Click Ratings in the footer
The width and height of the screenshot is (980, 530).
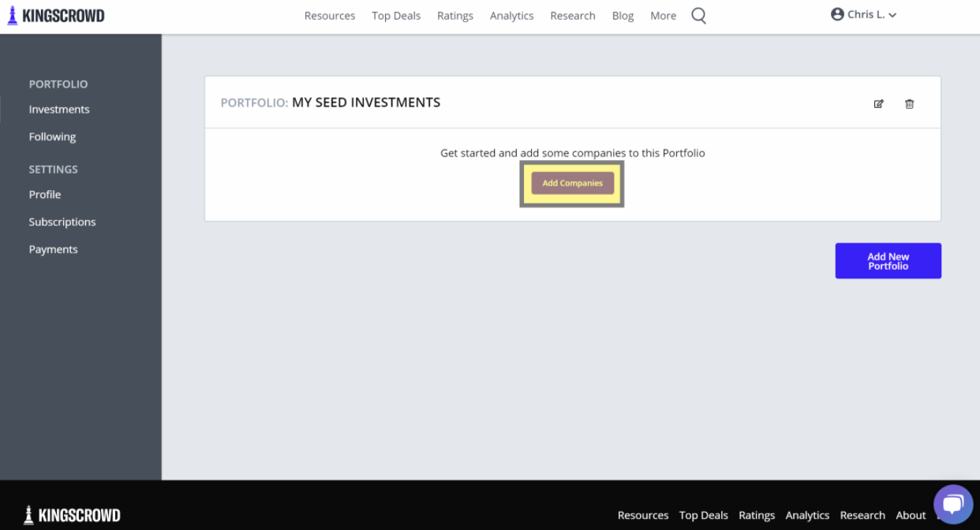[x=757, y=515]
